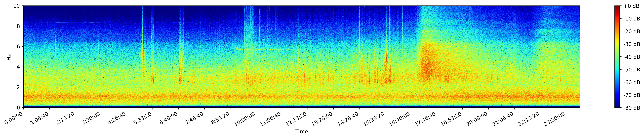Click the 'Time' x-axis title
This screenshot has height=138, width=644.
pyautogui.click(x=301, y=132)
